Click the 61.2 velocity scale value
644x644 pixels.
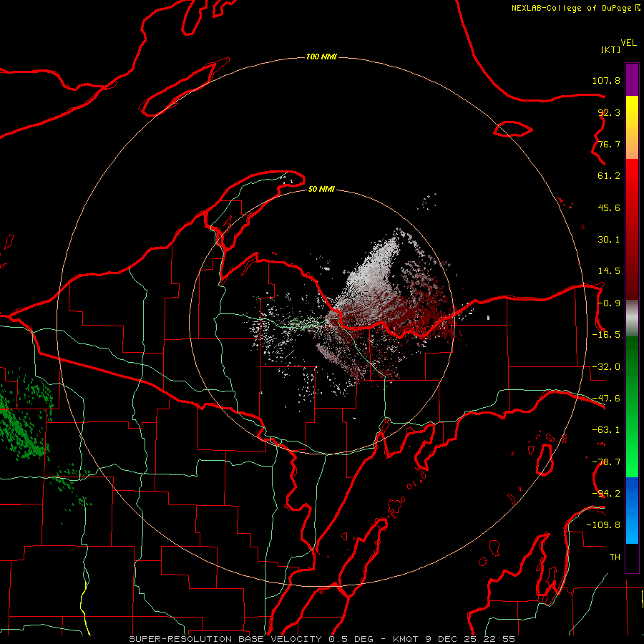click(x=609, y=176)
